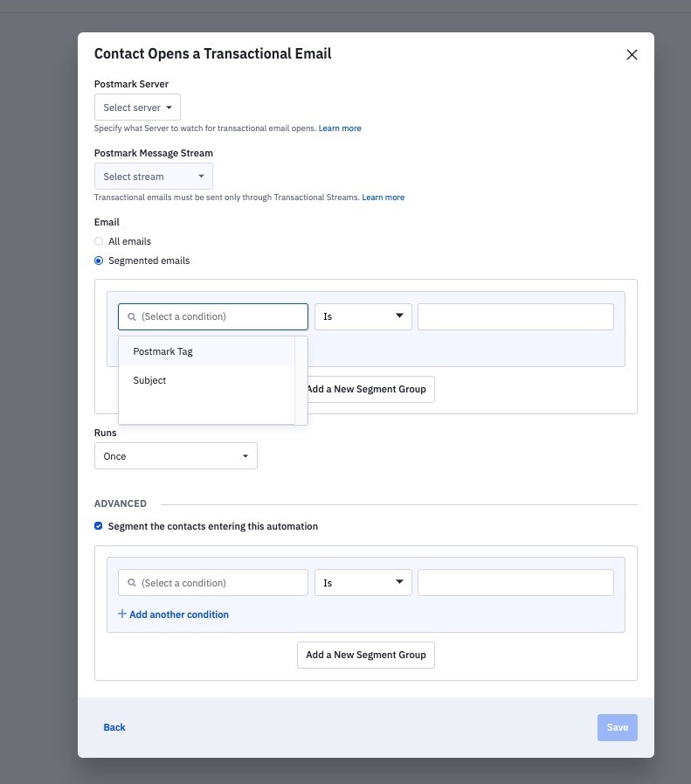Open Learn more link under Postmark Server
The image size is (691, 784).
click(x=340, y=128)
